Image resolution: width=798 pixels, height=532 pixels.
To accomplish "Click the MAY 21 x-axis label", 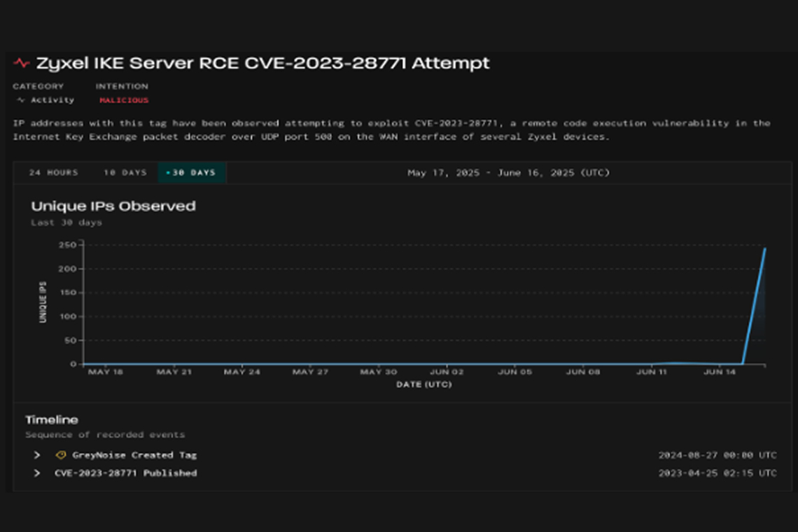I will click(174, 372).
